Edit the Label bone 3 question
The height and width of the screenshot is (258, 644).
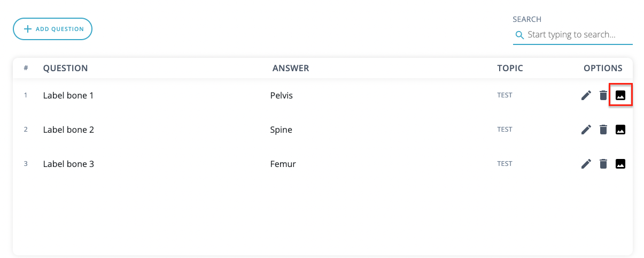(586, 164)
